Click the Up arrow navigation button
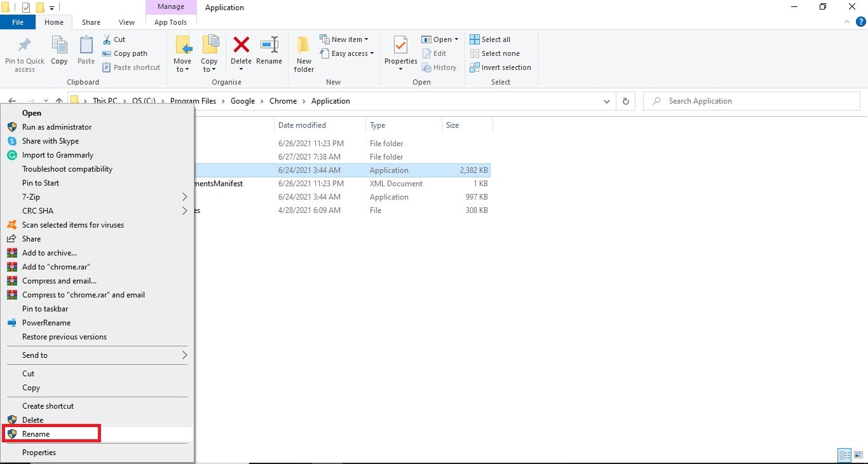 [59, 101]
